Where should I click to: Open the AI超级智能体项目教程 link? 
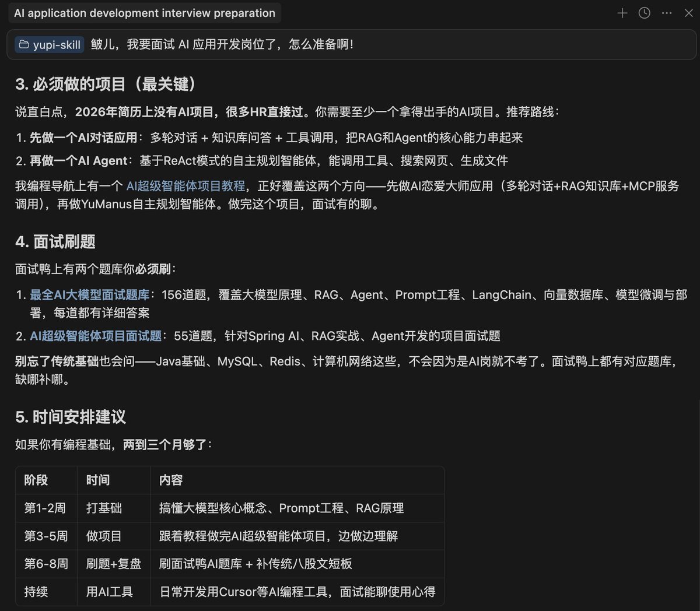[185, 186]
